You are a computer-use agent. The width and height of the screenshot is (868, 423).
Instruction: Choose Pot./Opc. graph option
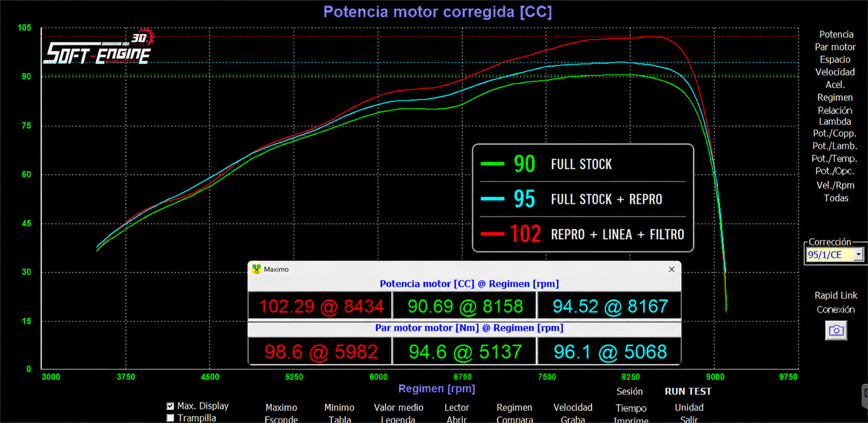pyautogui.click(x=835, y=172)
